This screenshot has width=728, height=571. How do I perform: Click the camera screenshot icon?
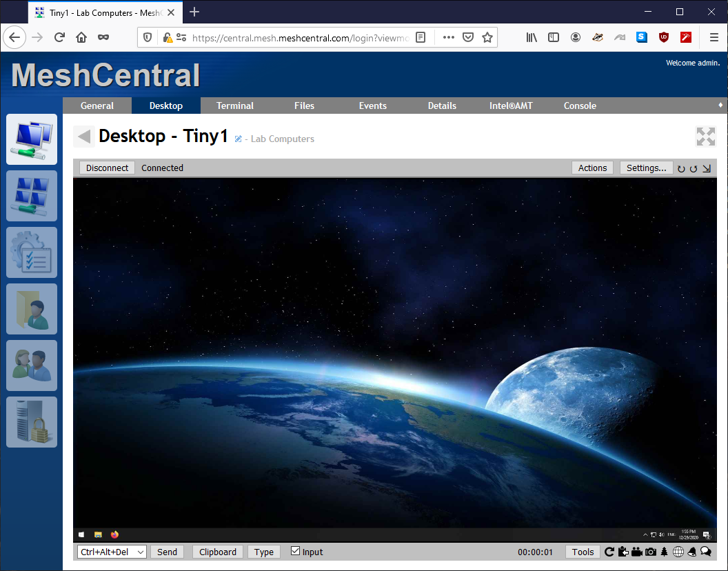[x=650, y=552]
